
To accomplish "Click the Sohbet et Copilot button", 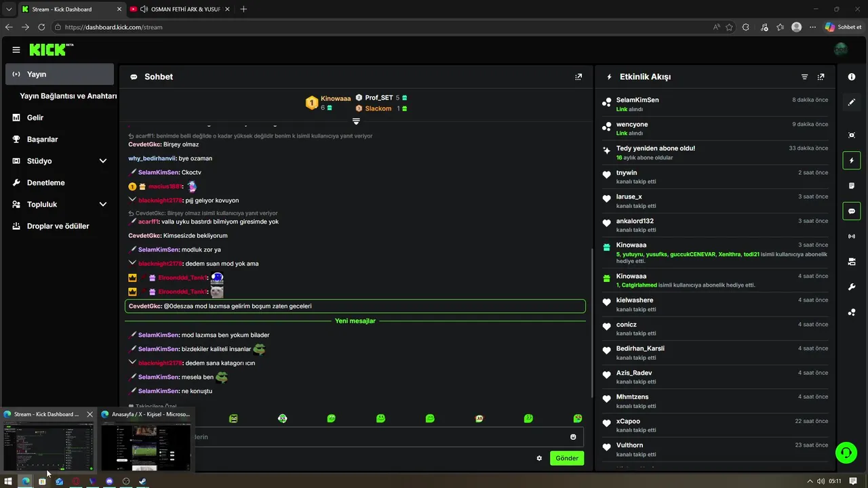I will click(844, 27).
